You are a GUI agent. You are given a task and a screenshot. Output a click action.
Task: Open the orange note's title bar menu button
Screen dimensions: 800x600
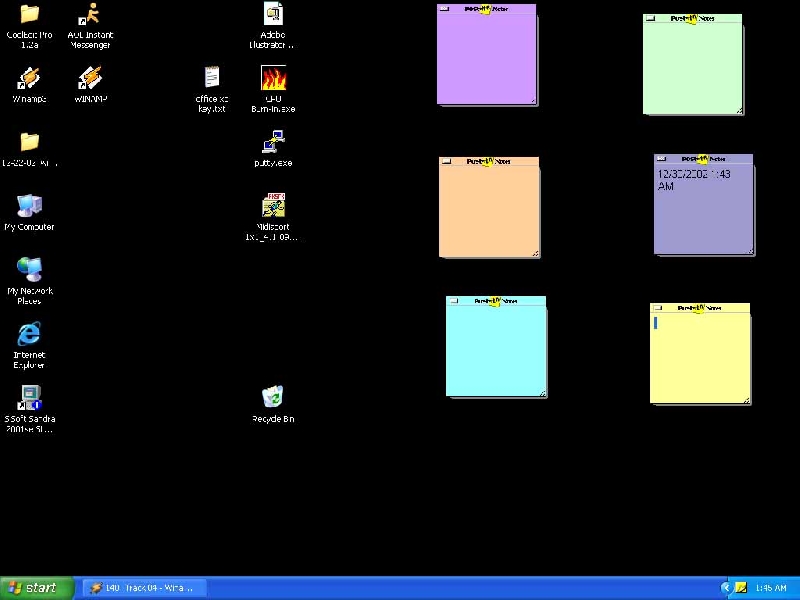coord(446,161)
